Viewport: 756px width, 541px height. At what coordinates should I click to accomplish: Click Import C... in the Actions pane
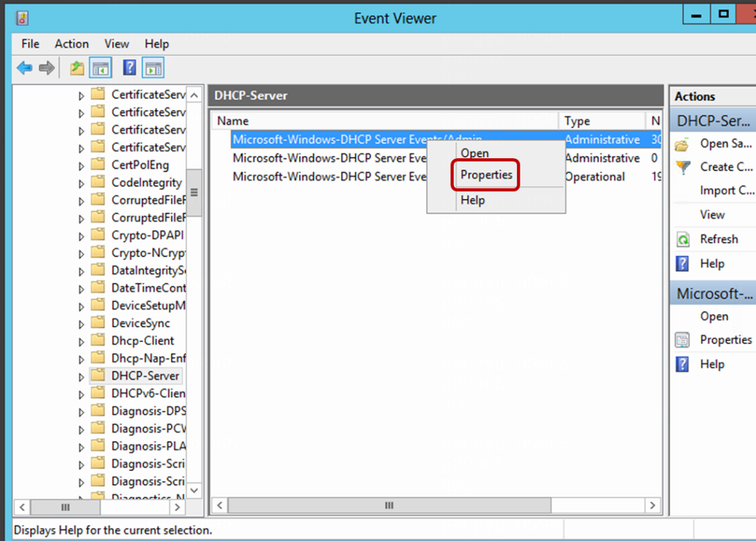pos(727,191)
